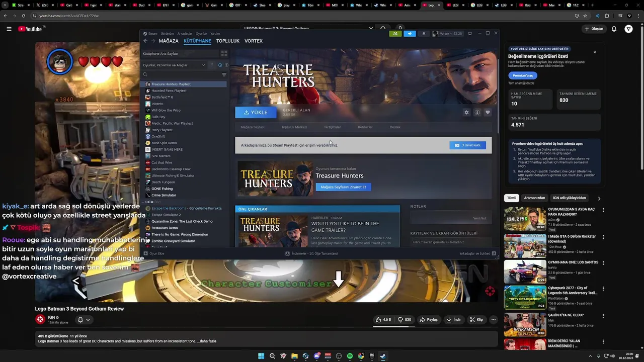This screenshot has width=644, height=362.
Task: Show Treasure Hunters info icon
Action: 477,113
